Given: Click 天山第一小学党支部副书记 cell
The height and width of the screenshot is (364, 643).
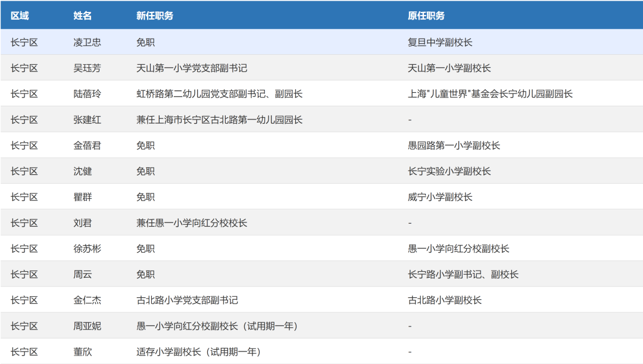Looking at the screenshot, I should (x=192, y=68).
